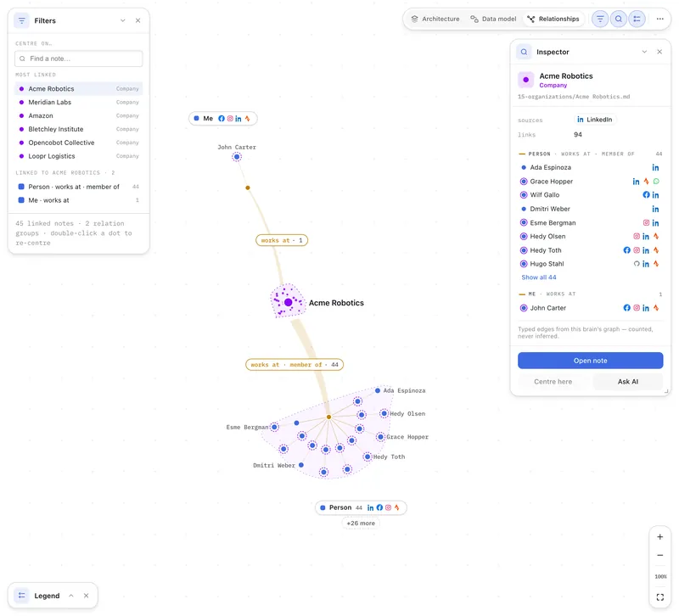This screenshot has height=616, width=679.
Task: Collapse the Inspector panel with chevron
Action: [x=644, y=52]
